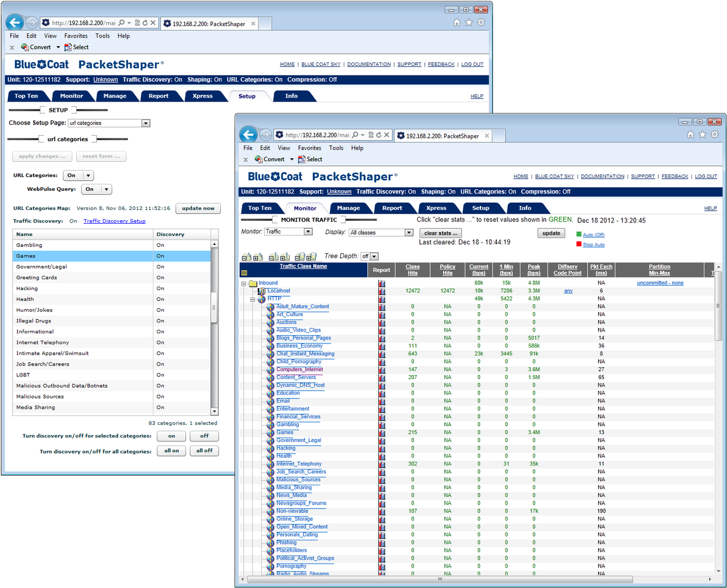Click the yellow icon under Traffic Class Name header
Screen dimensions: 727x588
tap(244, 273)
